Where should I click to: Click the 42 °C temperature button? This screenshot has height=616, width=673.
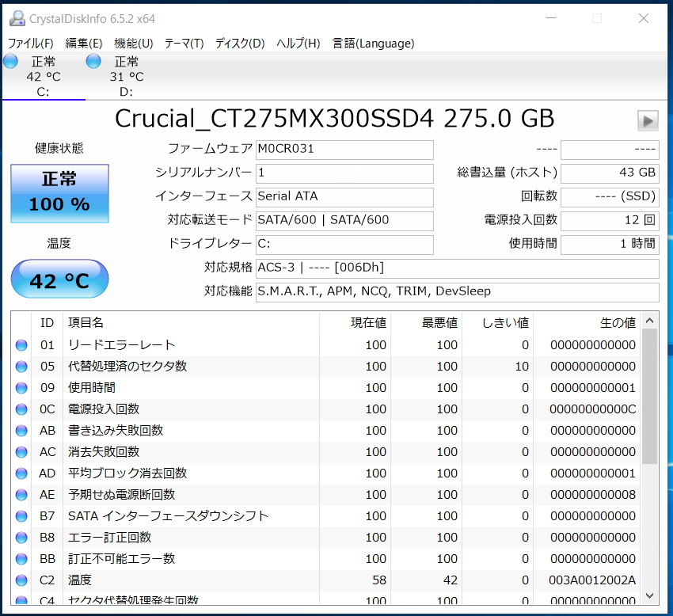coord(59,279)
